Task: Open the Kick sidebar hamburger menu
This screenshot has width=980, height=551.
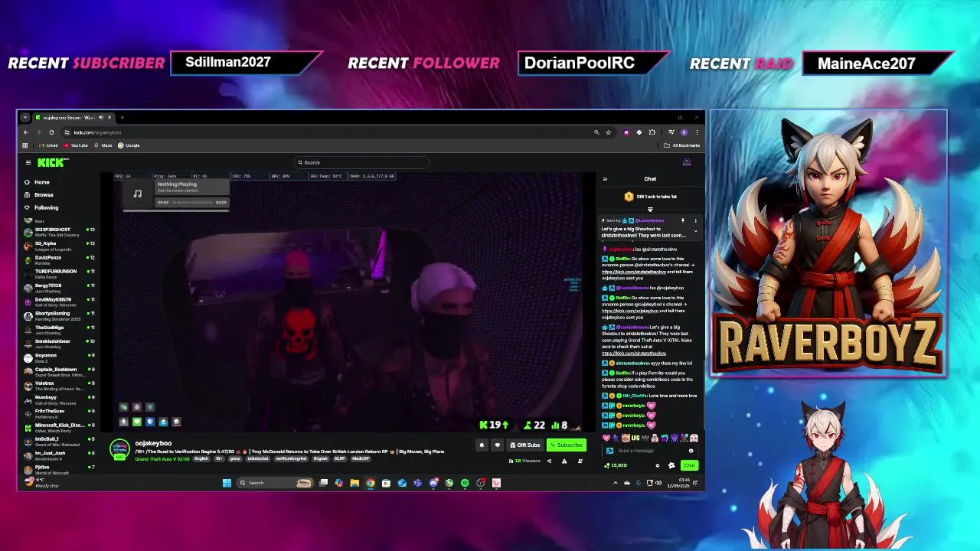Action: [28, 162]
